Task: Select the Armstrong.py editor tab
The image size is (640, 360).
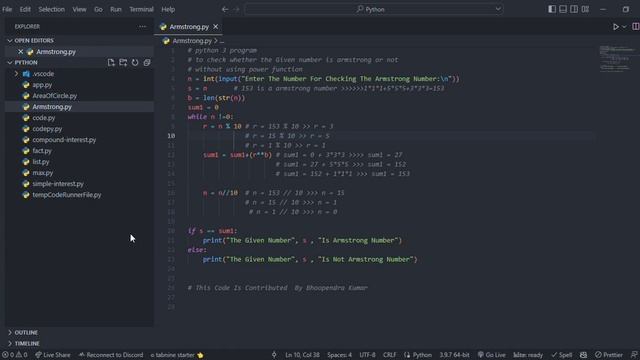Action: click(x=189, y=27)
